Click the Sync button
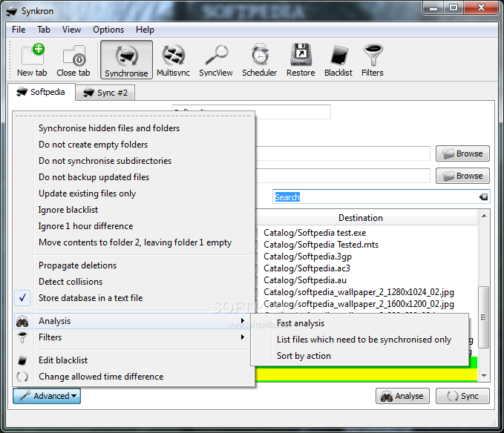 click(462, 396)
